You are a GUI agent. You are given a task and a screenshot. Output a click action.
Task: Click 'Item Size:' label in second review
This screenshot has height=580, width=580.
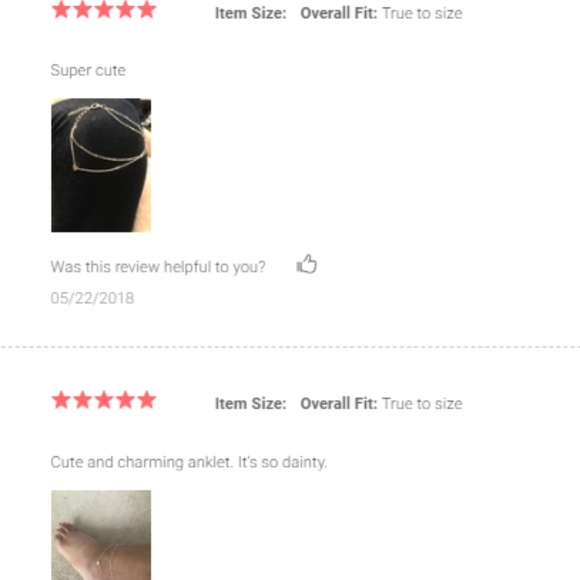251,404
